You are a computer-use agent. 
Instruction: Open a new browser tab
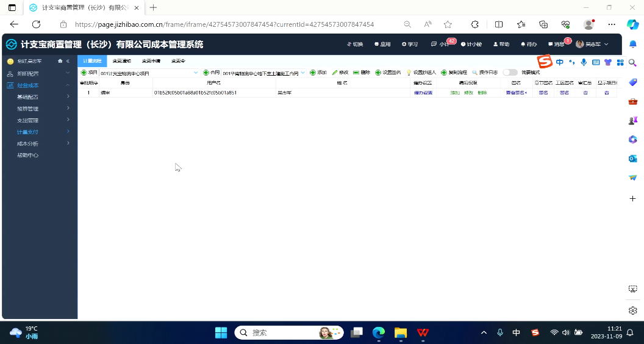153,7
